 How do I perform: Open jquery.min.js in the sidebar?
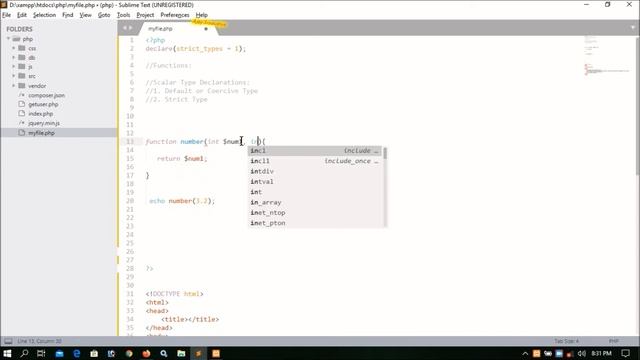pyautogui.click(x=44, y=123)
